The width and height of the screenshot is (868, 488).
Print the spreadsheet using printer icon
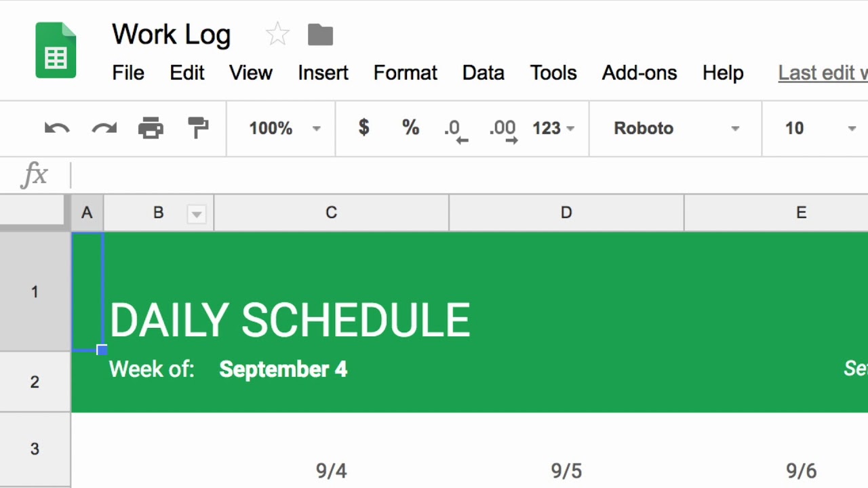tap(151, 128)
